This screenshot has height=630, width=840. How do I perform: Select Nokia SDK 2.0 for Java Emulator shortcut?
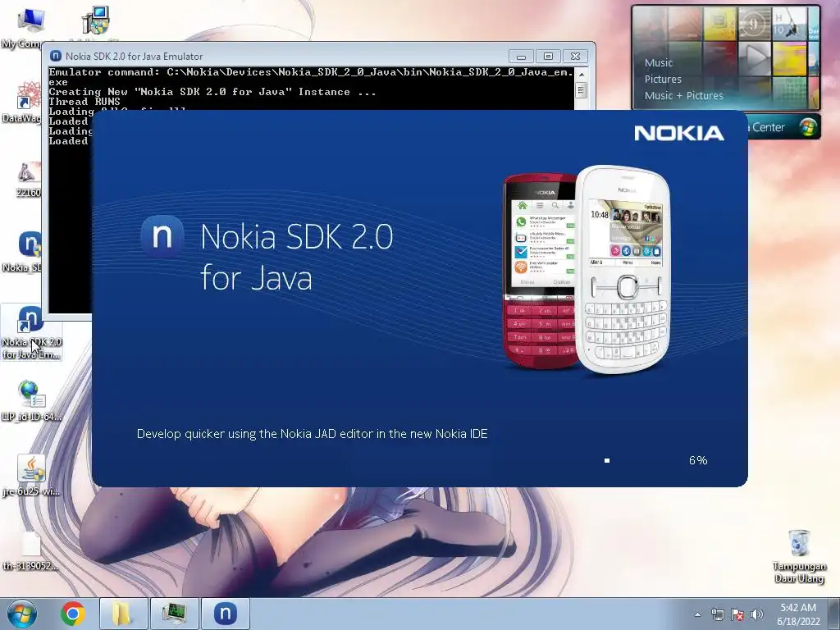(x=31, y=332)
